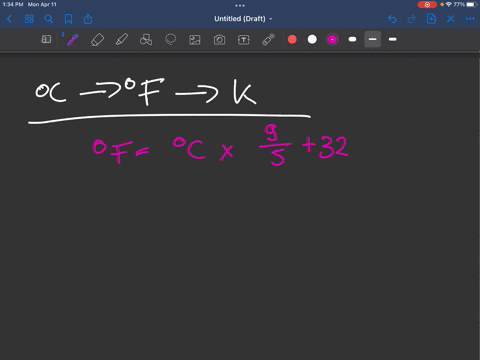The image size is (480, 360).
Task: Select the Pen tool
Action: [72, 40]
